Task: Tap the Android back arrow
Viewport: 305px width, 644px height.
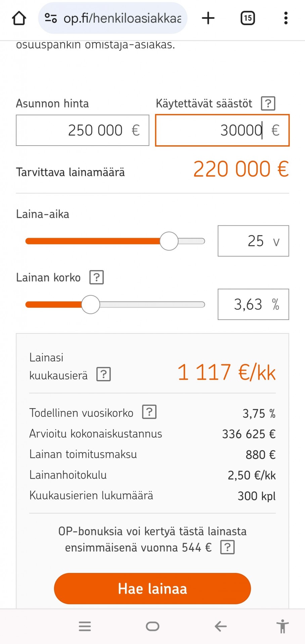Action: [x=220, y=626]
